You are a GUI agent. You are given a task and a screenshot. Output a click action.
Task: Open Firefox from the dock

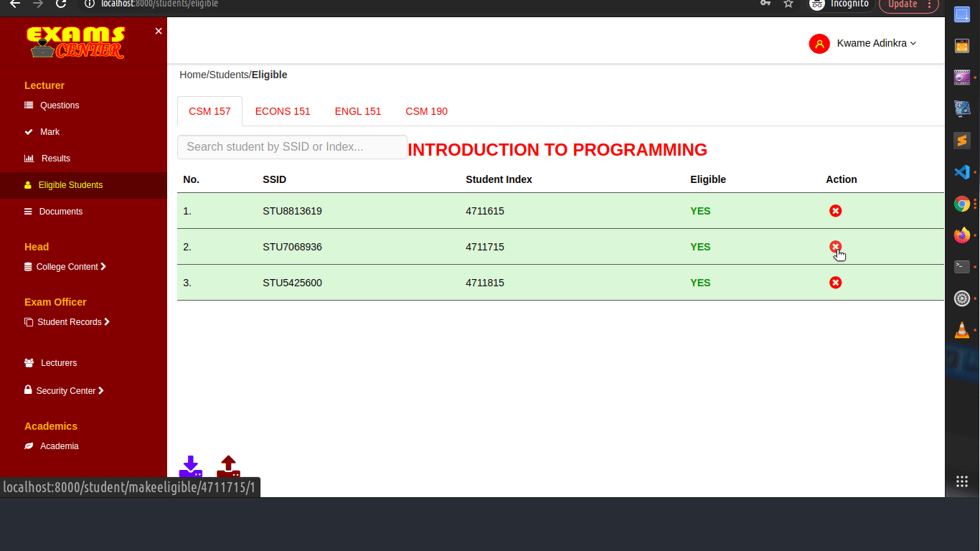coord(962,235)
